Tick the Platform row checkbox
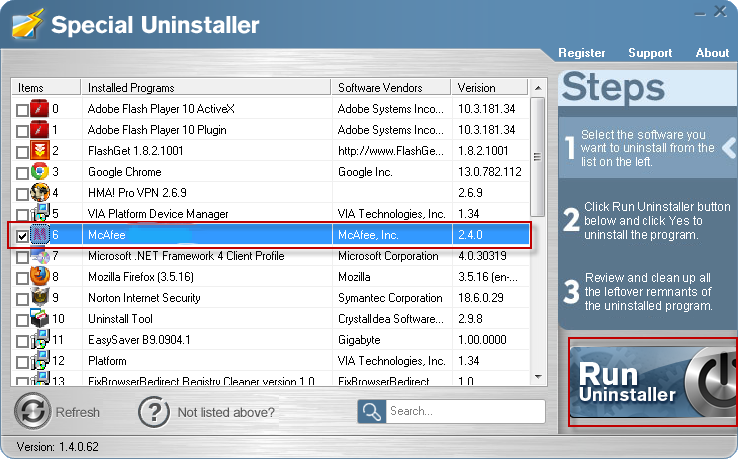The height and width of the screenshot is (459, 738). pyautogui.click(x=22, y=362)
